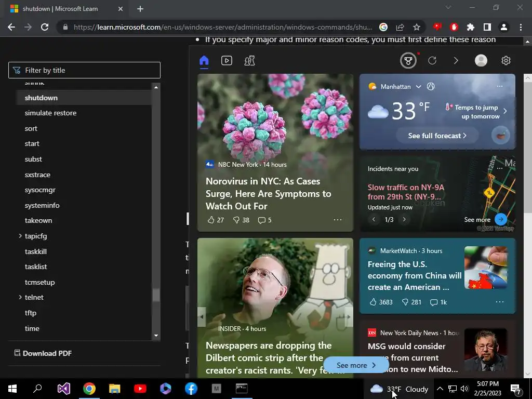
Task: Open simulate restore in the sidebar
Action: [50, 113]
